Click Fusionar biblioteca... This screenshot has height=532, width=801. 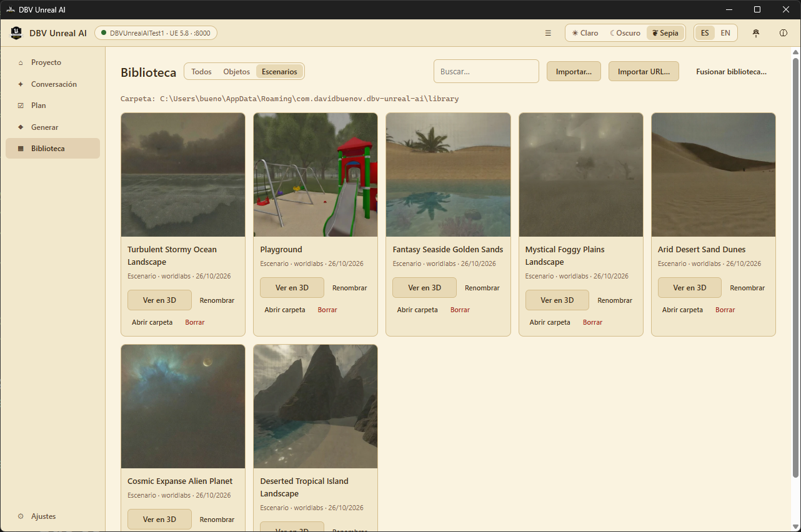[731, 71]
